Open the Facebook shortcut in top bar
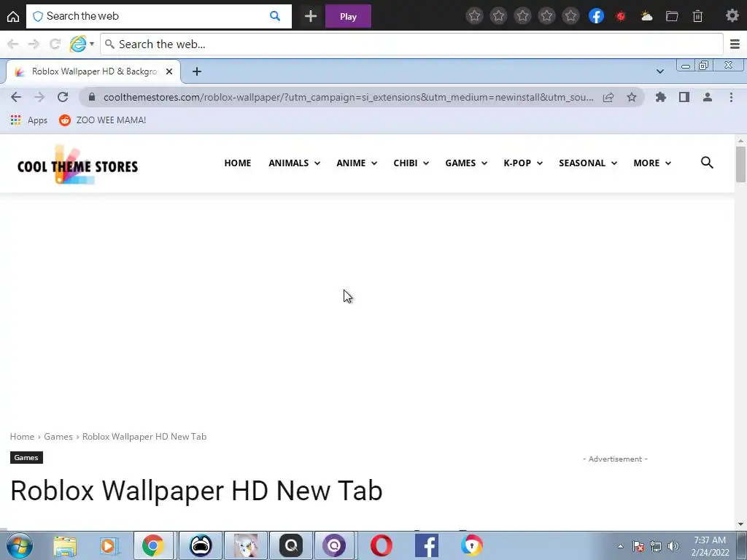 click(x=596, y=16)
